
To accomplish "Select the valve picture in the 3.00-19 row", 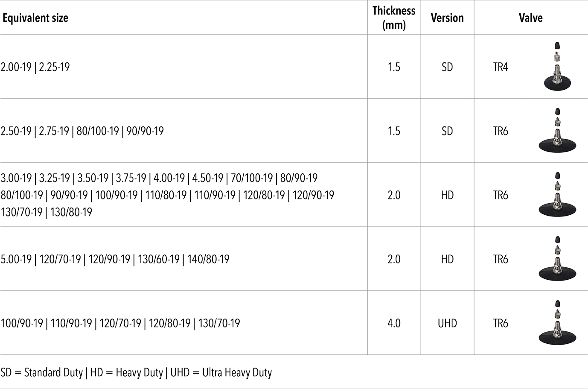I will (x=557, y=195).
